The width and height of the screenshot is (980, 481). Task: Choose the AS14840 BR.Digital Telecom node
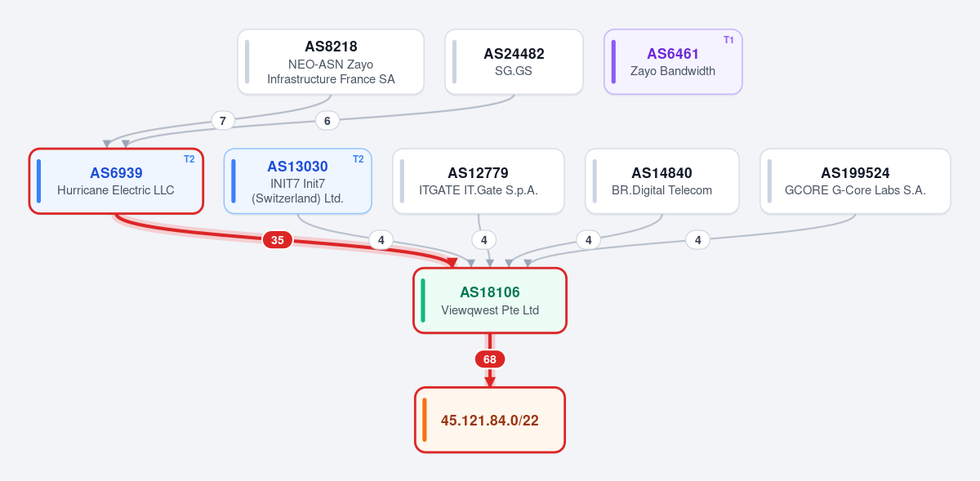pyautogui.click(x=662, y=181)
